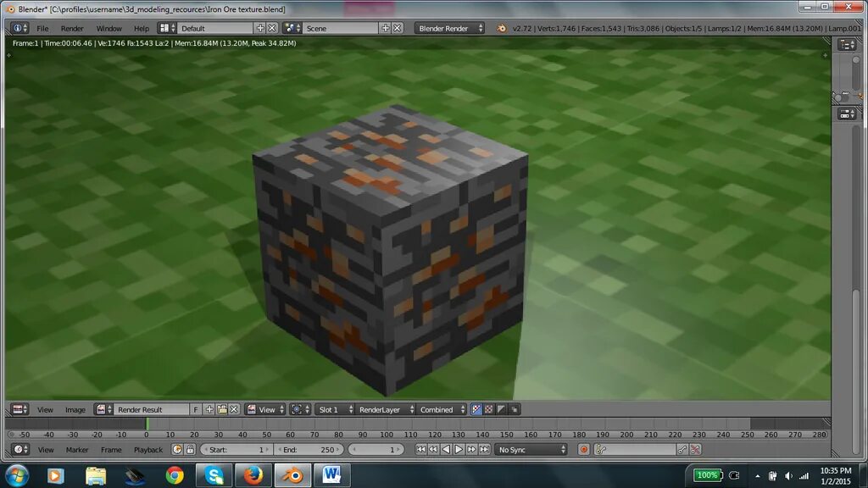The height and width of the screenshot is (488, 868).
Task: Open the image editor type selector
Action: click(20, 409)
